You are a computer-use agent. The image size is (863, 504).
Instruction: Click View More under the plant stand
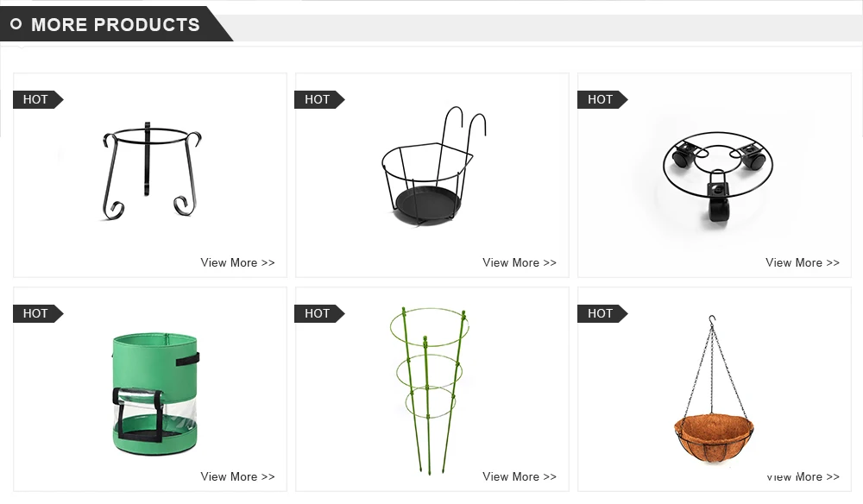pos(237,262)
